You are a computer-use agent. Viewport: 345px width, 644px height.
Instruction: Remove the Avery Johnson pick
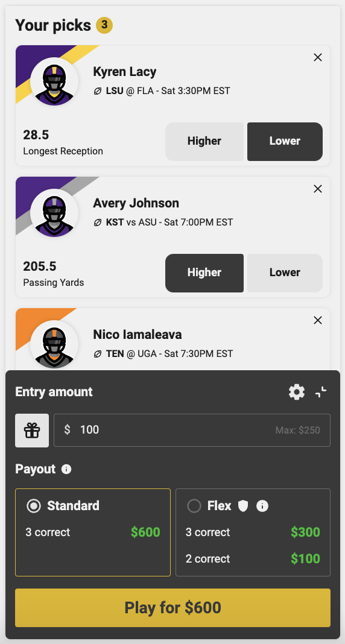(317, 189)
